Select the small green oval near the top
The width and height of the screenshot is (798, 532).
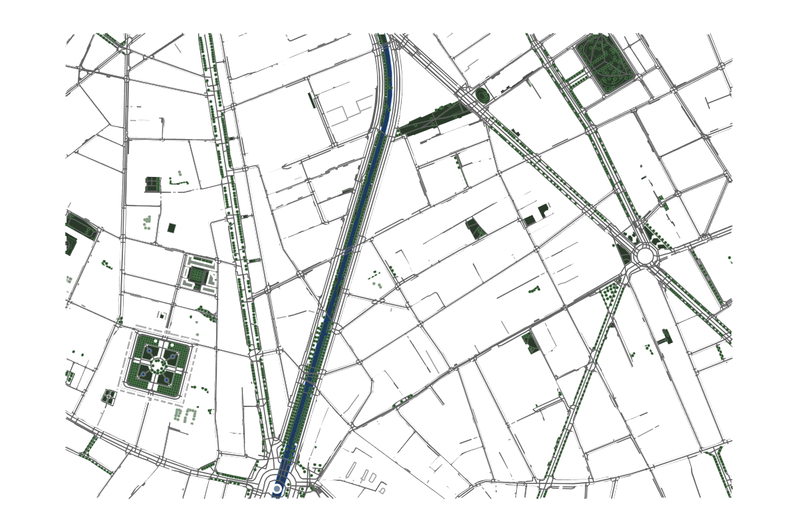[x=483, y=95]
